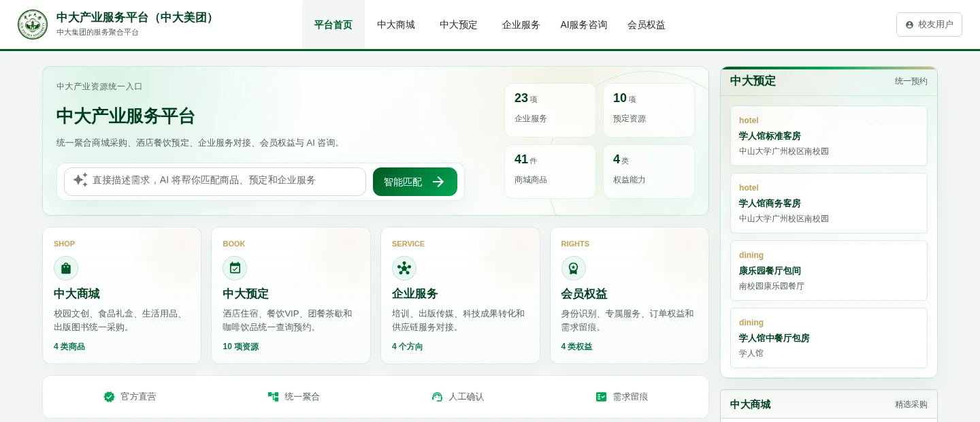Click the arrow icon on 智能匹配 button
Image resolution: width=980 pixels, height=422 pixels.
point(438,182)
